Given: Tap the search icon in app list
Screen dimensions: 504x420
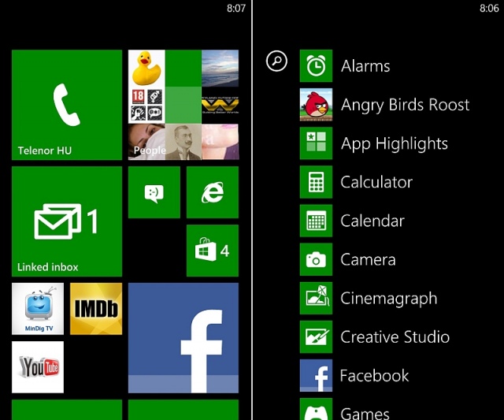Looking at the screenshot, I should tap(276, 61).
